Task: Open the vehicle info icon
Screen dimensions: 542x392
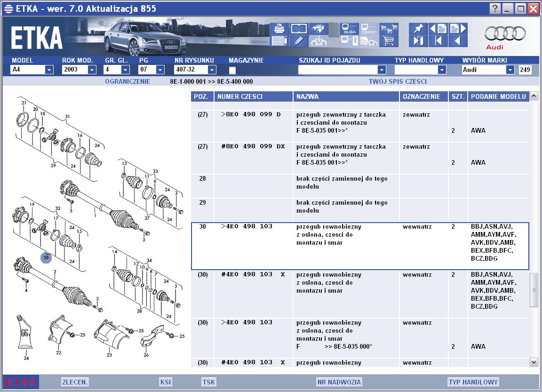Action: (319, 41)
